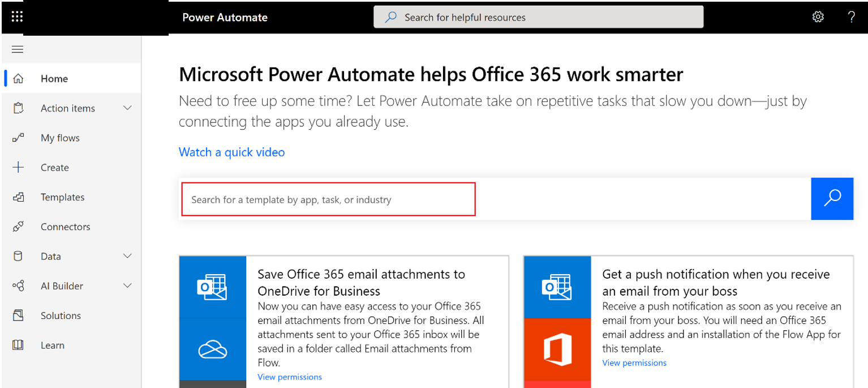Click the Help question mark icon

(x=851, y=17)
